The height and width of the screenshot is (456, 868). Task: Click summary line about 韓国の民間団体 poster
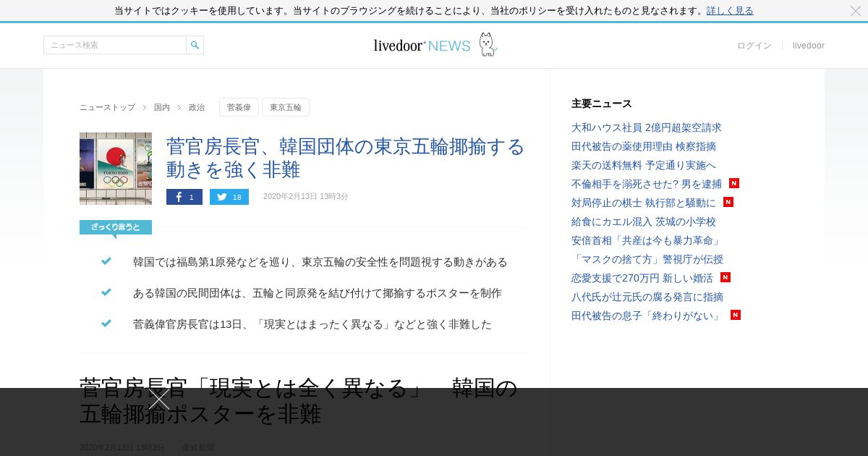[x=318, y=293]
